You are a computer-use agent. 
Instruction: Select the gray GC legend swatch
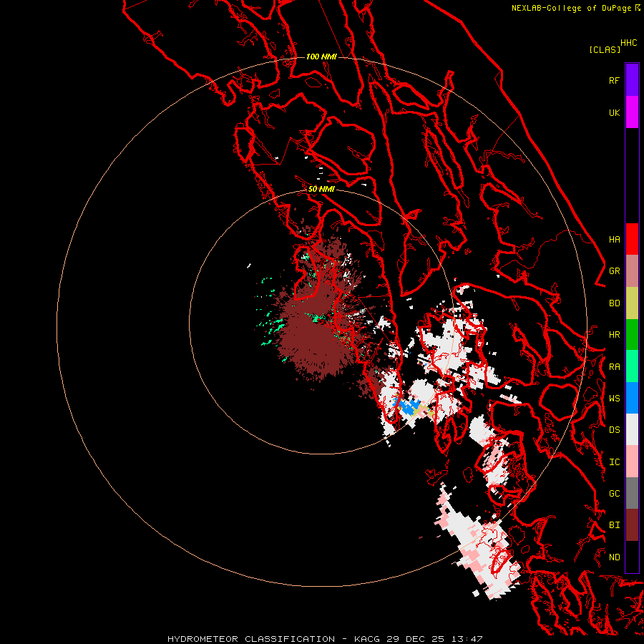click(632, 493)
